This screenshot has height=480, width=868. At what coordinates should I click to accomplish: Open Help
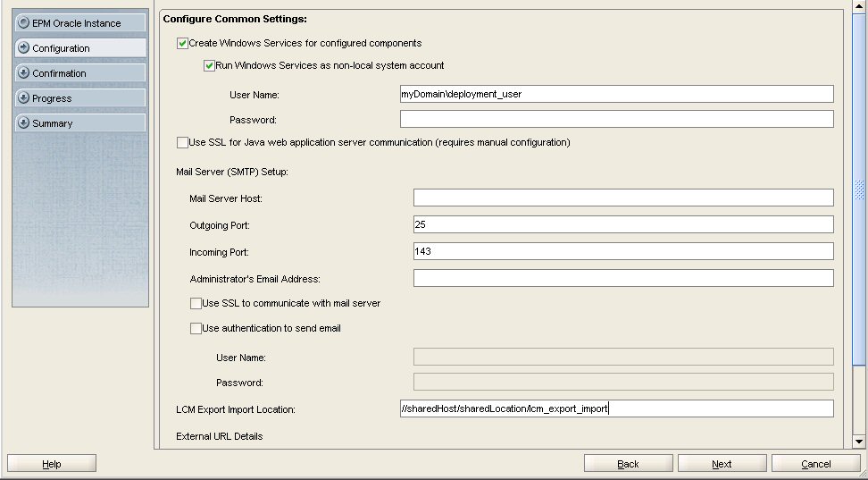tap(52, 463)
